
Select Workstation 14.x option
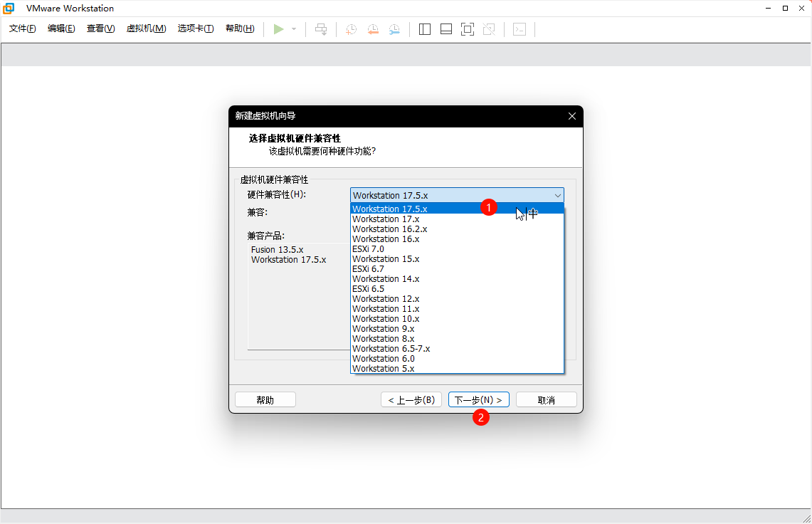[x=457, y=279]
